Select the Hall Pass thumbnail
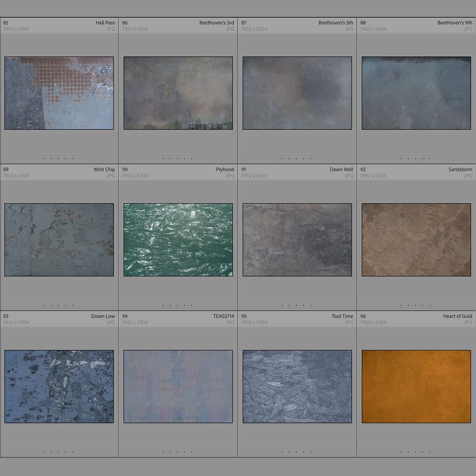This screenshot has height=476, width=476. coord(59,93)
